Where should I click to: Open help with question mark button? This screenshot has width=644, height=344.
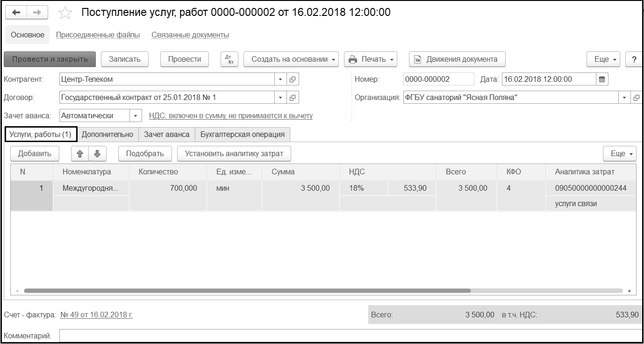tap(634, 59)
